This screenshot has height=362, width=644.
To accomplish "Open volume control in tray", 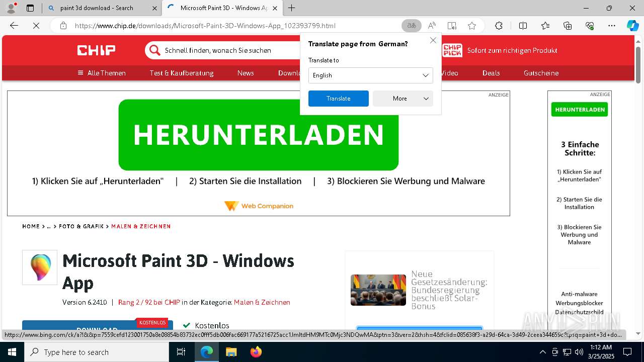I will point(579,352).
